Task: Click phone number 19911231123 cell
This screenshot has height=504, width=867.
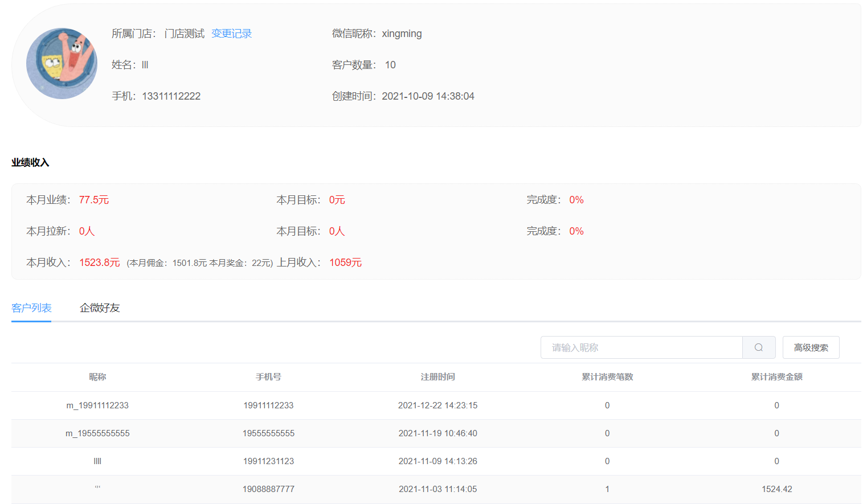Action: 268,461
